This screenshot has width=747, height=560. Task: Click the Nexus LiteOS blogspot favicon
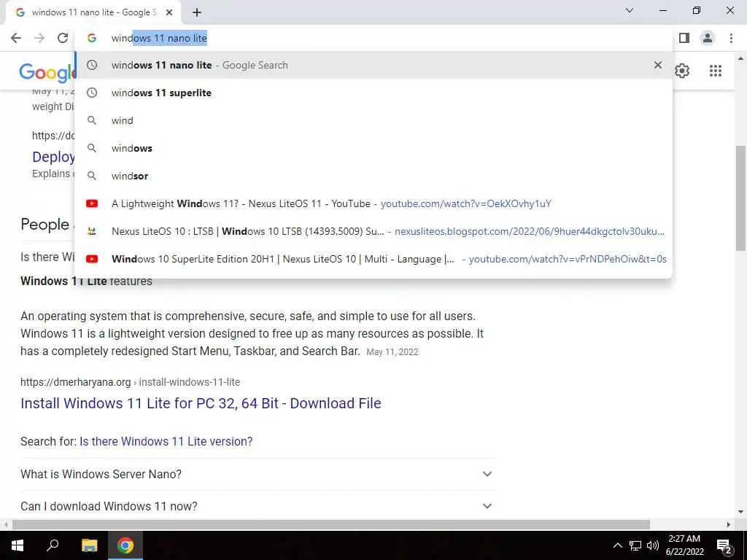(92, 231)
